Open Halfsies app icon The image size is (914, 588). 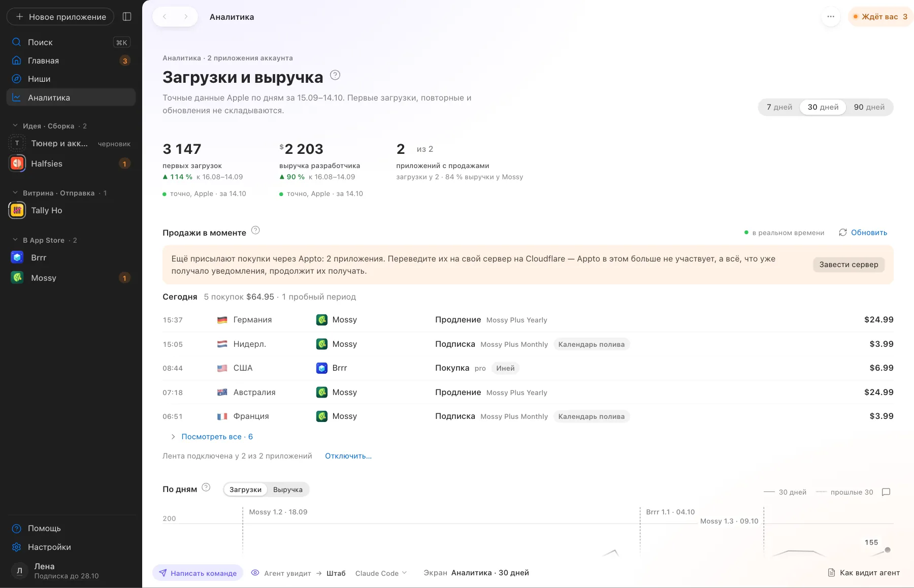[x=17, y=164]
